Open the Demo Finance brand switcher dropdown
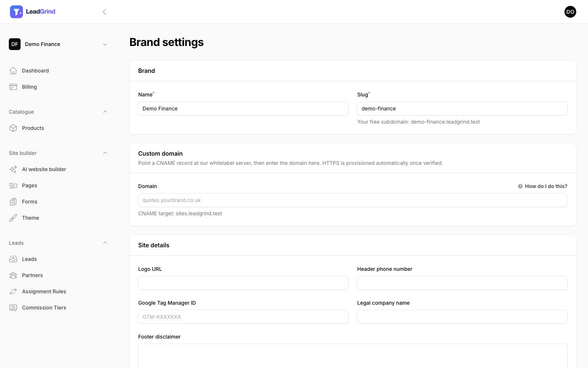 (59, 44)
